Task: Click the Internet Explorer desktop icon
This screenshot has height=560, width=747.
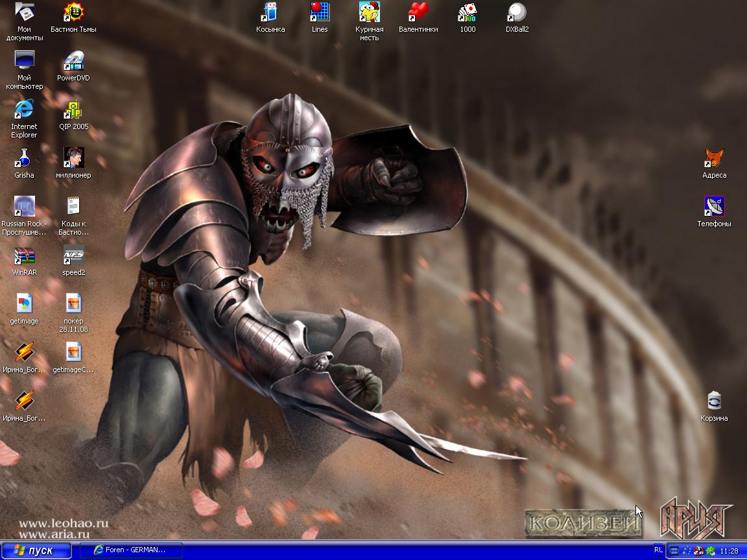Action: pos(24,119)
